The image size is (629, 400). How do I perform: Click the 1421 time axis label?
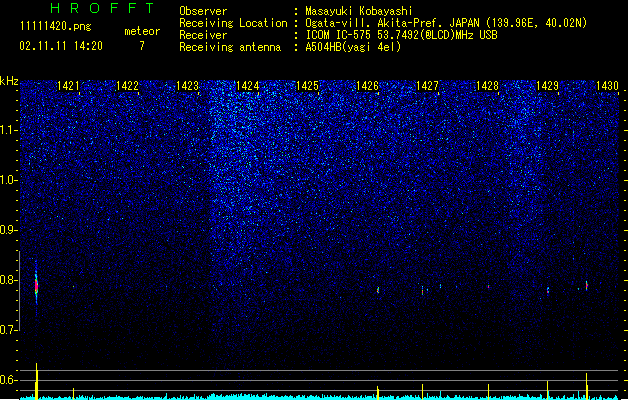[x=68, y=86]
